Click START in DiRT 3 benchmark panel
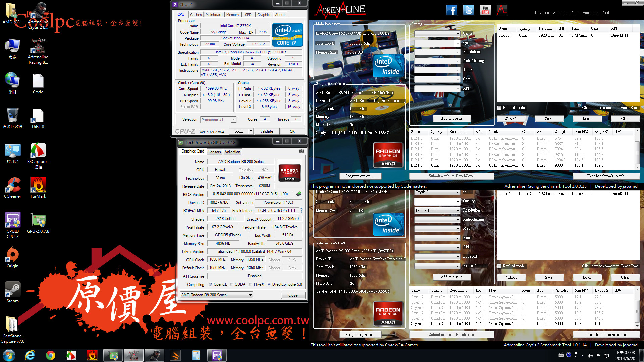This screenshot has width=644, height=362. (511, 119)
